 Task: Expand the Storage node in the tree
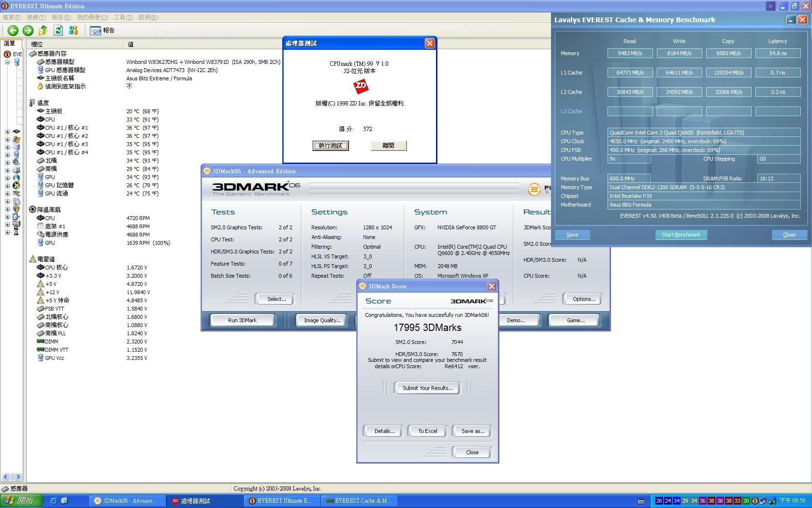[7, 170]
